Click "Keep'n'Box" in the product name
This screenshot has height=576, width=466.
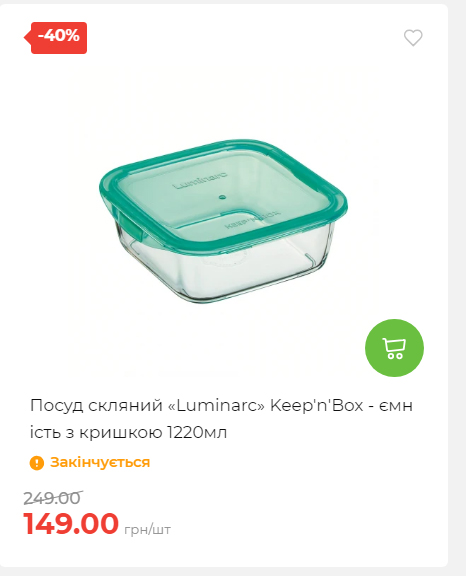[x=317, y=406]
